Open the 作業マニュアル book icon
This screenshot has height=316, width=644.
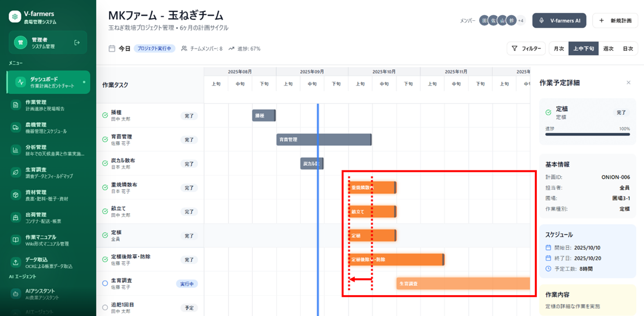coord(16,240)
